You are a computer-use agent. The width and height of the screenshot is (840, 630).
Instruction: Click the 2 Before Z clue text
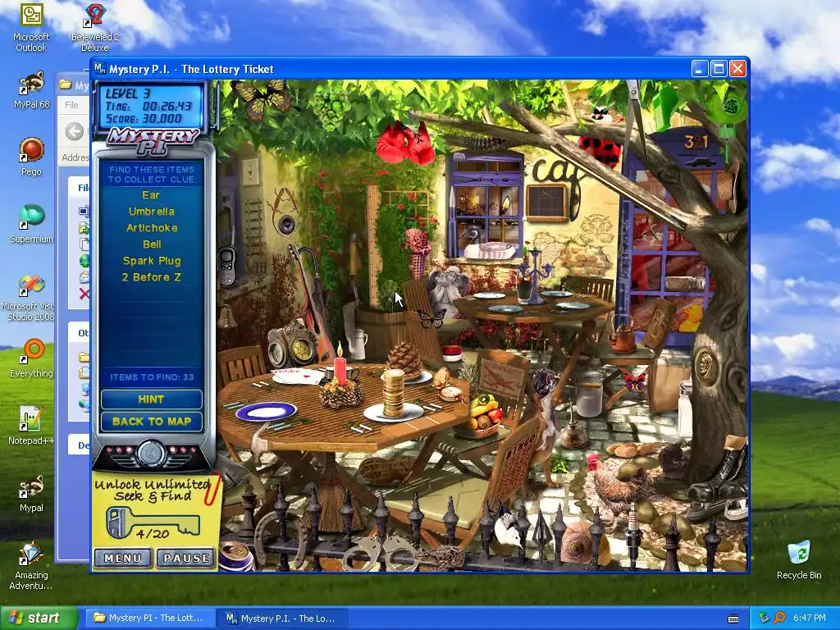(151, 277)
